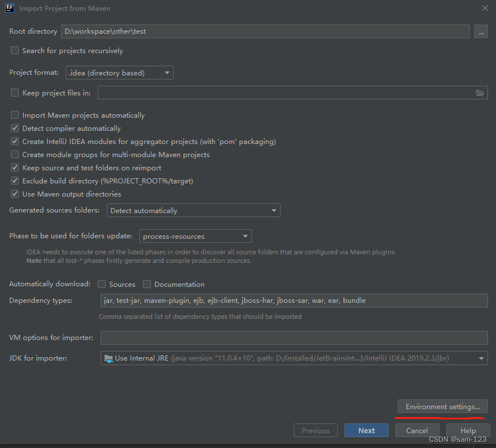Uncheck Detect compiler automatically
This screenshot has width=496, height=448.
click(x=15, y=128)
